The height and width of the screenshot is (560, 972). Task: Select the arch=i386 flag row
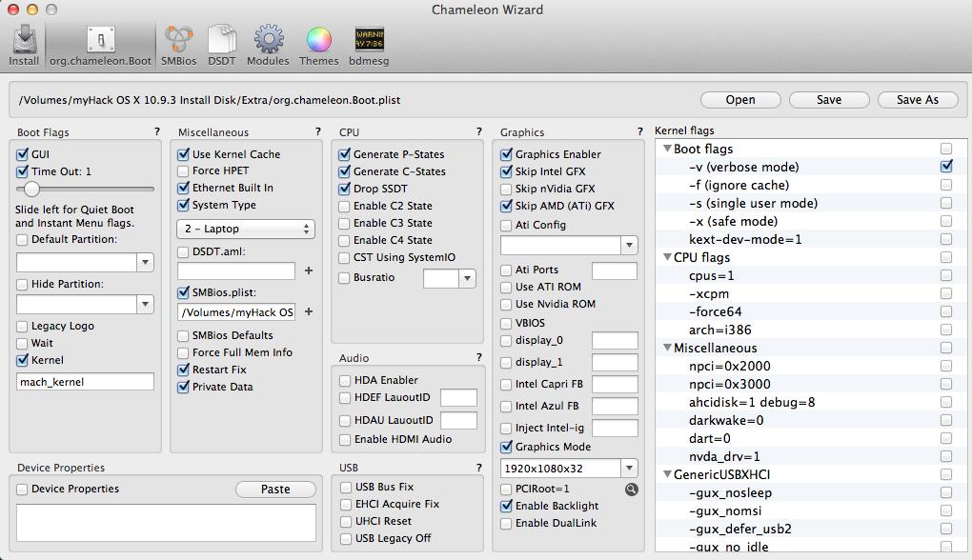click(811, 330)
